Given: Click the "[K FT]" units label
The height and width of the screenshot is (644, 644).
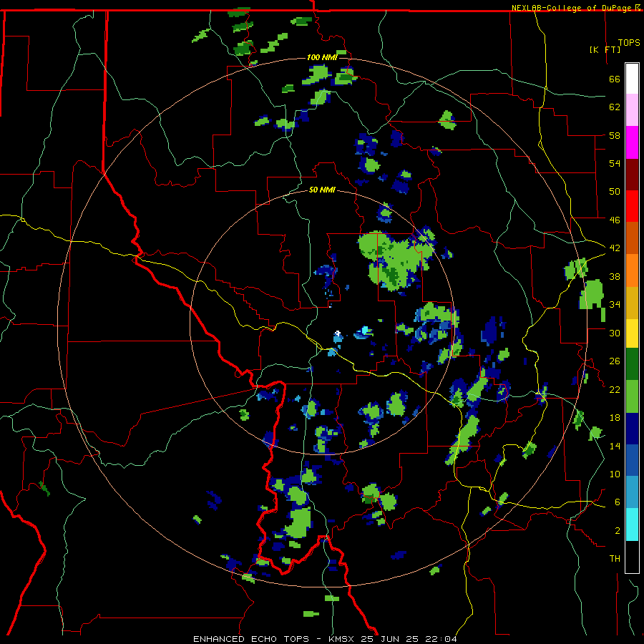Looking at the screenshot, I should coord(605,49).
